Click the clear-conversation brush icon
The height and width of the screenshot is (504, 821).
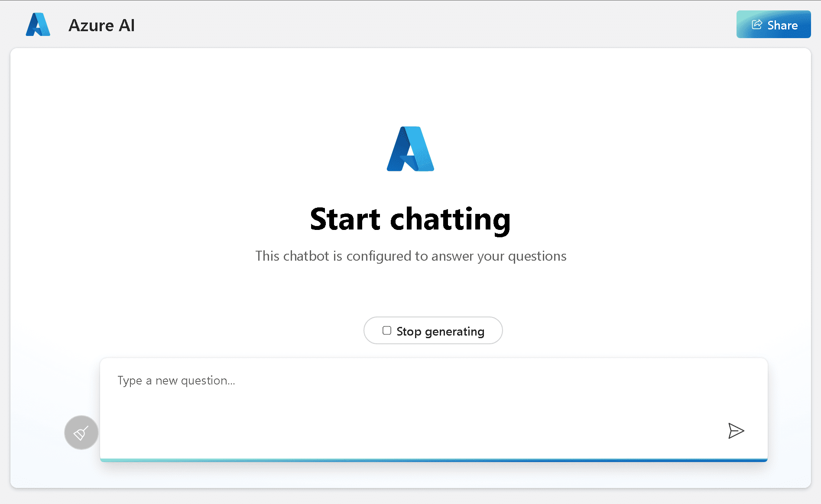[x=81, y=432]
